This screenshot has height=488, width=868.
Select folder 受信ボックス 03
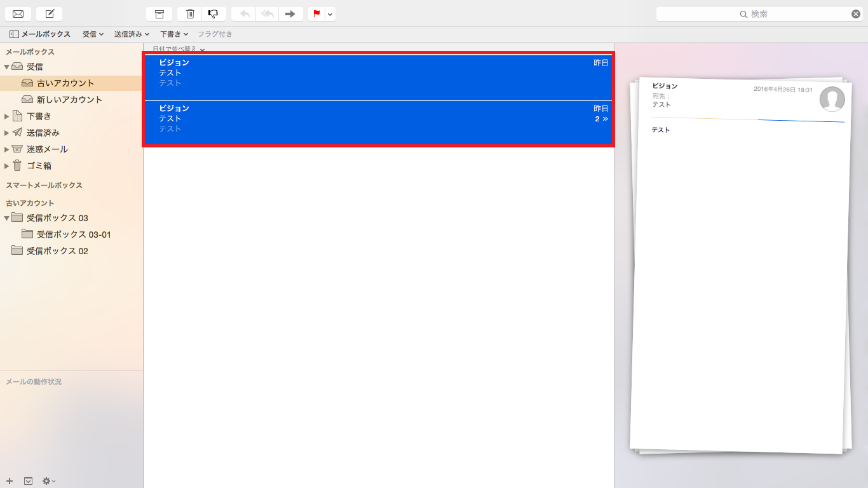pyautogui.click(x=57, y=218)
